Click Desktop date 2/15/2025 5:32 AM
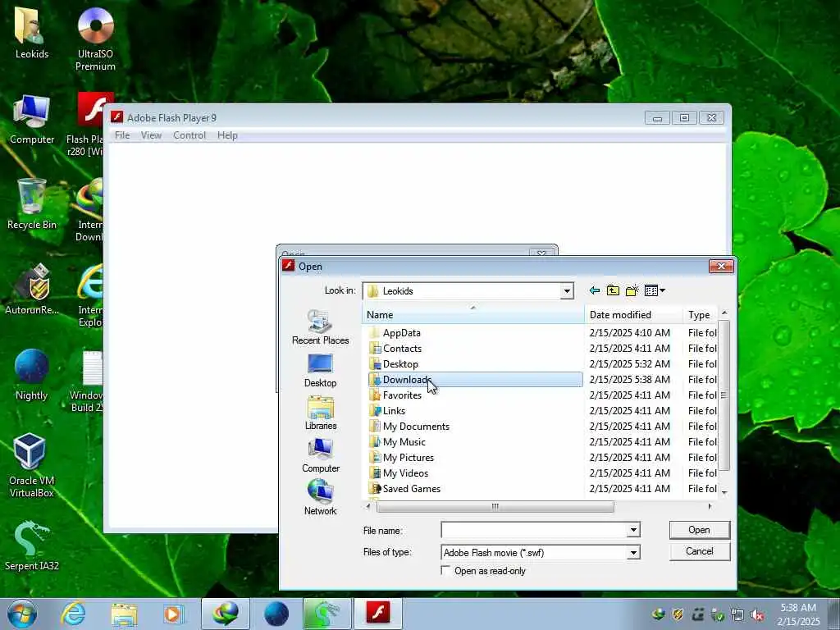The width and height of the screenshot is (840, 630). coord(629,363)
